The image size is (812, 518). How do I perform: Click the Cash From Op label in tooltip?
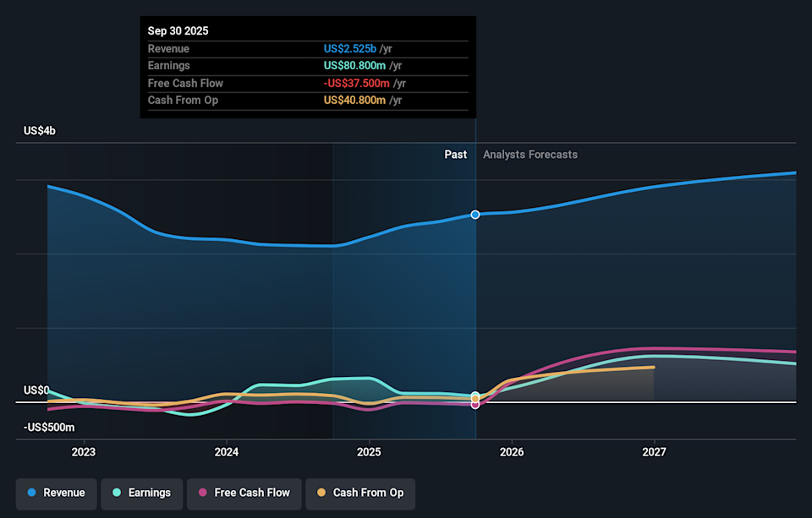(x=183, y=101)
